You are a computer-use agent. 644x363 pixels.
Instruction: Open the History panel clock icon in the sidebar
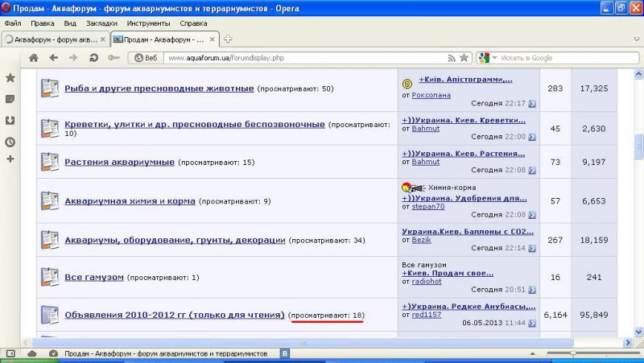coord(10,141)
